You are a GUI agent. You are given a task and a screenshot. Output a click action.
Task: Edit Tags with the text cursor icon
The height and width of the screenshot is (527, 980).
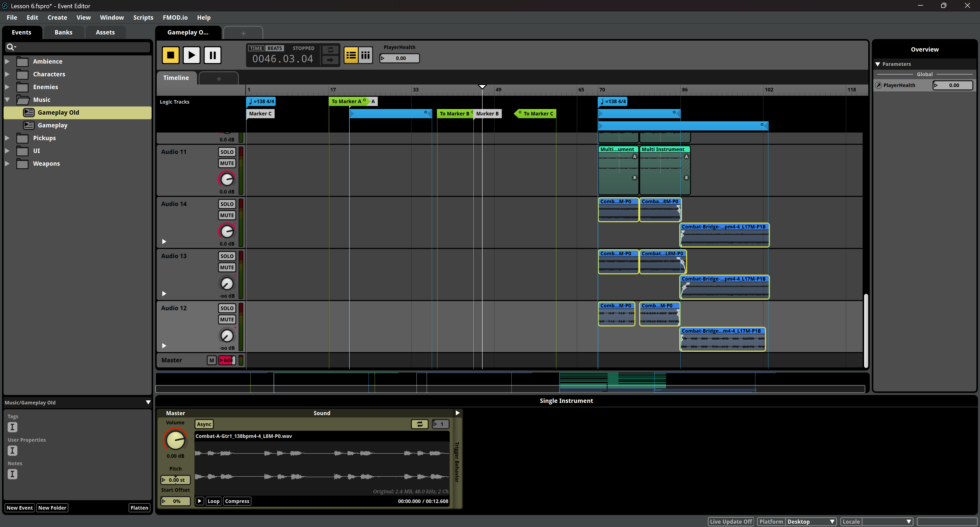[x=13, y=427]
